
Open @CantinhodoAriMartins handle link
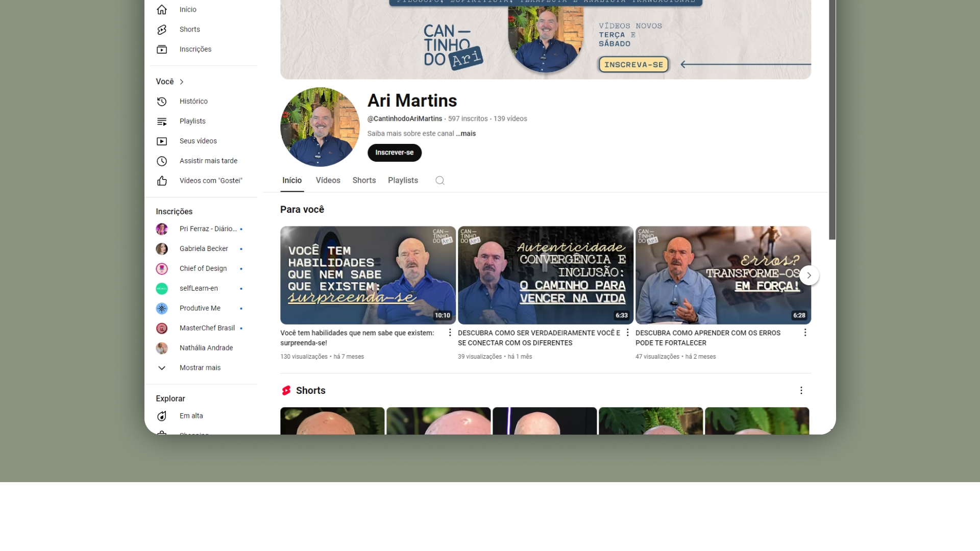[405, 119]
